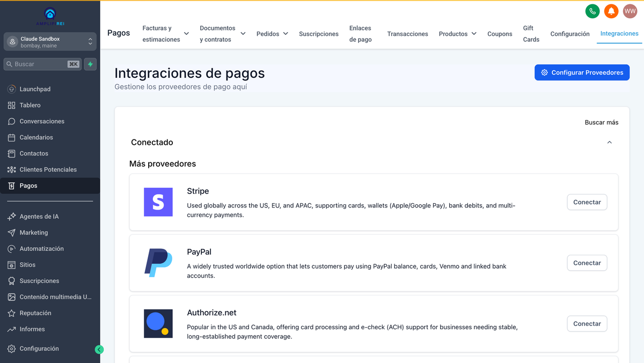Open the Sitios icon in sidebar
644x363 pixels.
pyautogui.click(x=12, y=265)
